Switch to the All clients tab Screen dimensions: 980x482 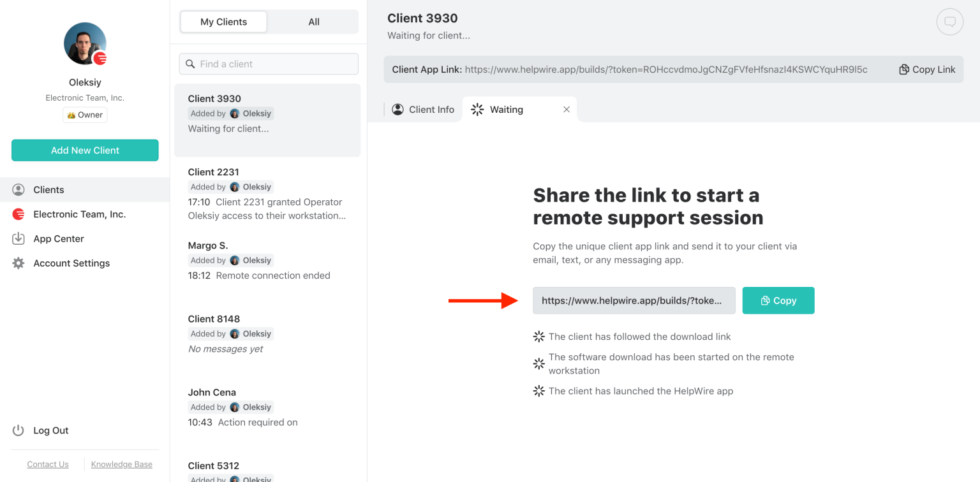point(313,21)
